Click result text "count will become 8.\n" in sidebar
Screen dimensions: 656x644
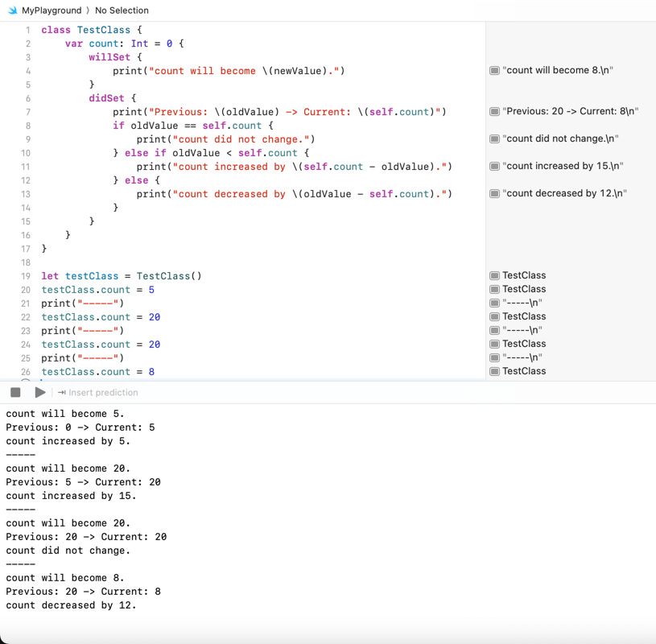pos(558,70)
